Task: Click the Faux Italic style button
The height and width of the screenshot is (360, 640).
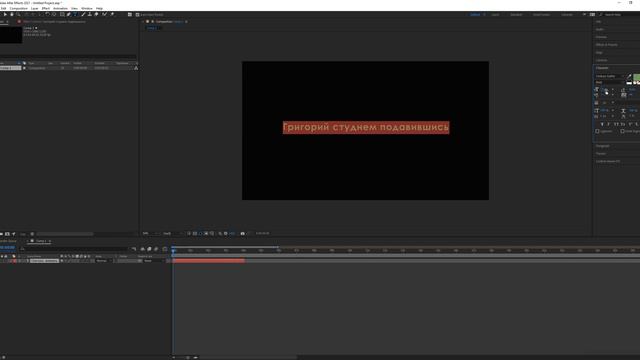Action: click(609, 124)
